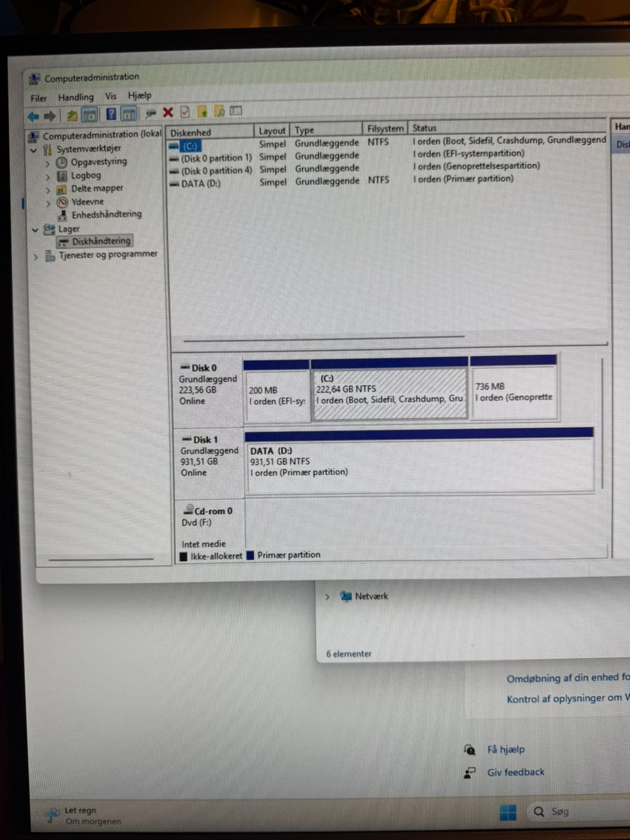Open the Giv feedback link

(x=516, y=772)
